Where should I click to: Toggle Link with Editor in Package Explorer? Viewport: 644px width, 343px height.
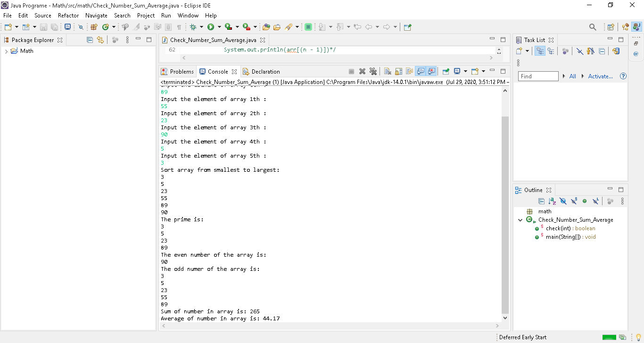pos(100,40)
